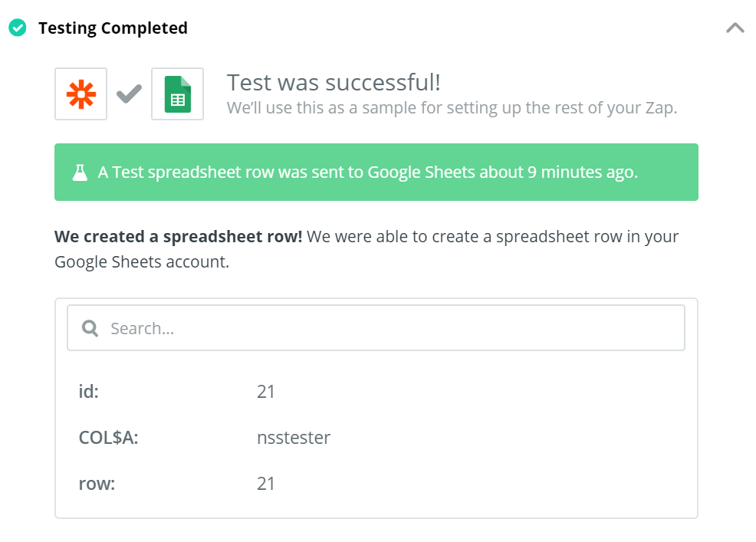Select the id value 21
This screenshot has width=756, height=542.
pyautogui.click(x=265, y=392)
